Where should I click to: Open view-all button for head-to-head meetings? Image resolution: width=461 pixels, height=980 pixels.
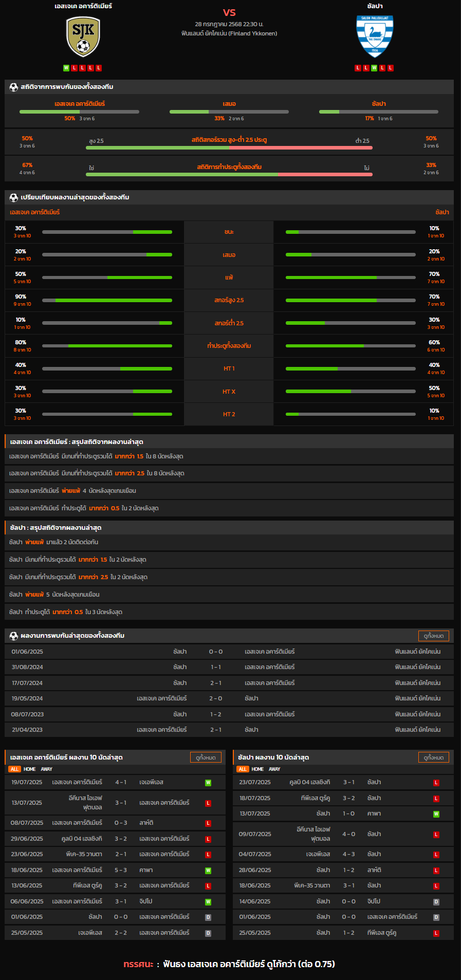[434, 636]
